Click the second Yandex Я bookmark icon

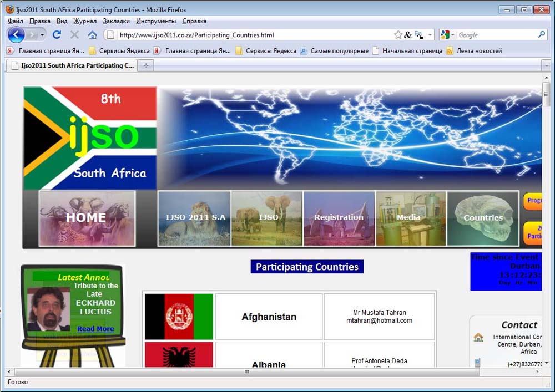pyautogui.click(x=157, y=51)
